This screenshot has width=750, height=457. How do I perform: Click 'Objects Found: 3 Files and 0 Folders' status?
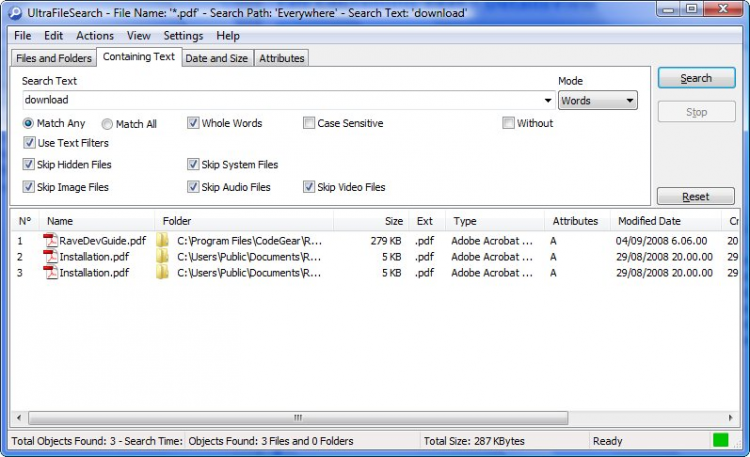tap(271, 441)
